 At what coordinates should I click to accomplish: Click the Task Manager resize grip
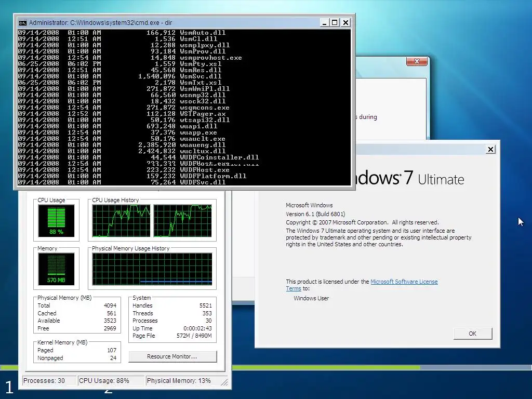(224, 382)
